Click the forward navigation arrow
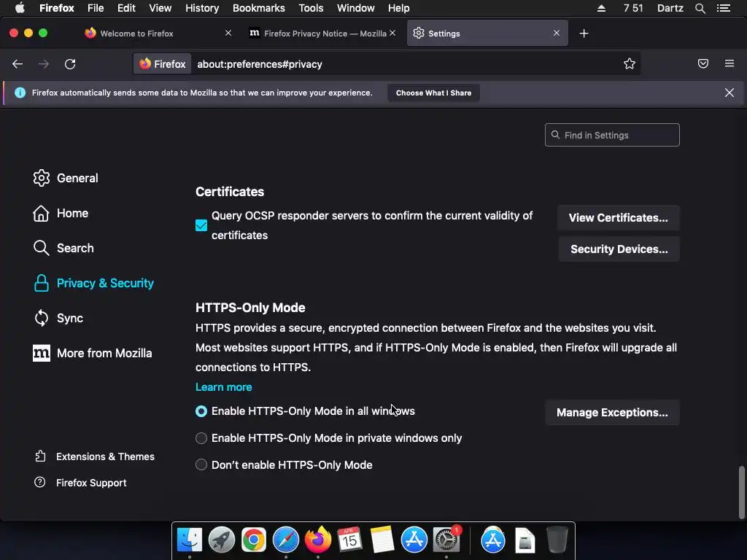The width and height of the screenshot is (747, 560). tap(43, 64)
